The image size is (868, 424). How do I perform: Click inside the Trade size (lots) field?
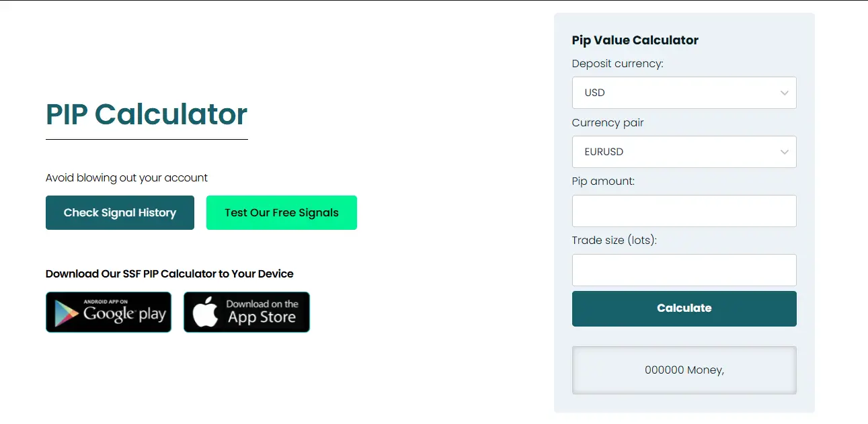pos(684,270)
